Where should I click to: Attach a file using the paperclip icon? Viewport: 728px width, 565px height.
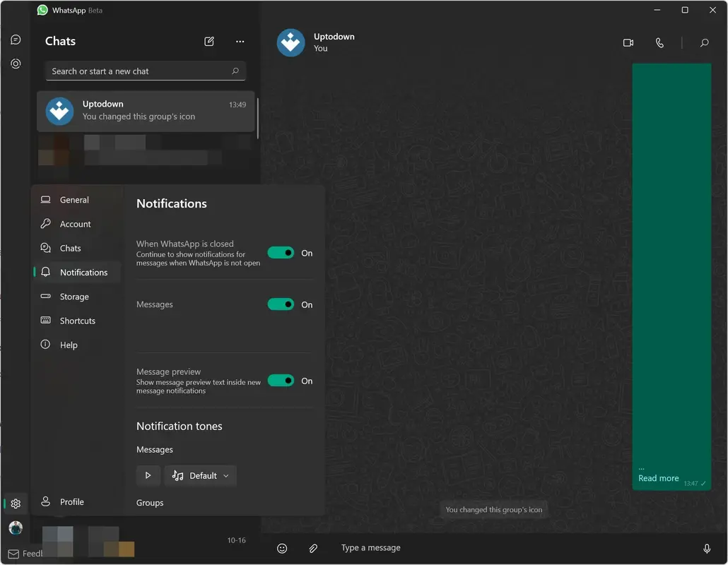click(313, 548)
